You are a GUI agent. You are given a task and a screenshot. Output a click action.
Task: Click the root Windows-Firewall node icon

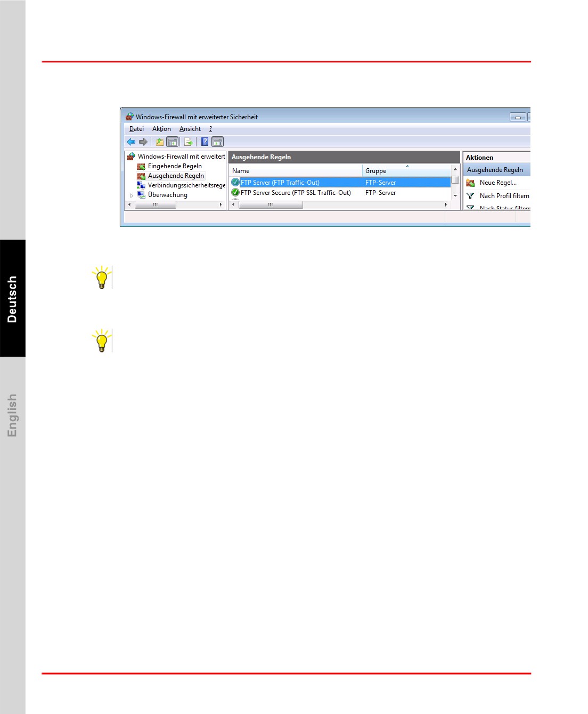(131, 157)
